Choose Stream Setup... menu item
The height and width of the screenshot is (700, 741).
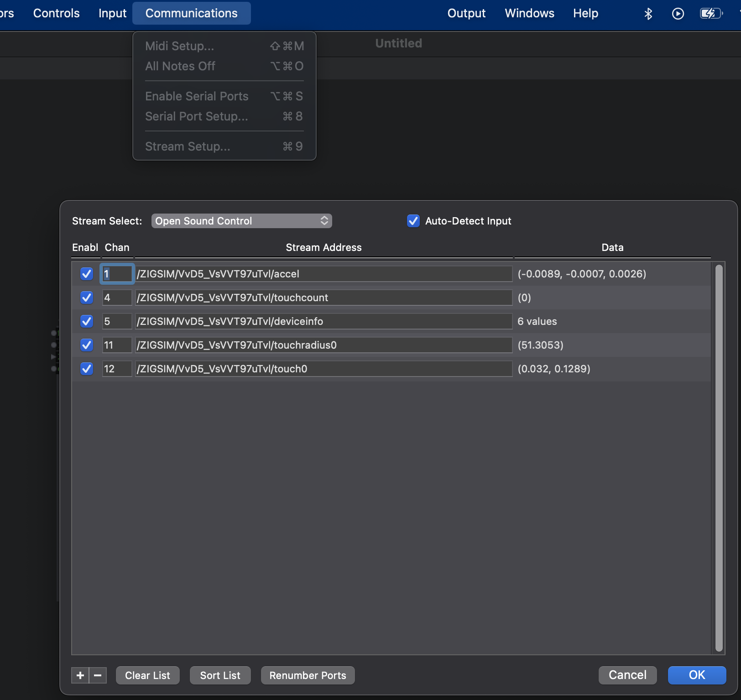[x=224, y=146]
